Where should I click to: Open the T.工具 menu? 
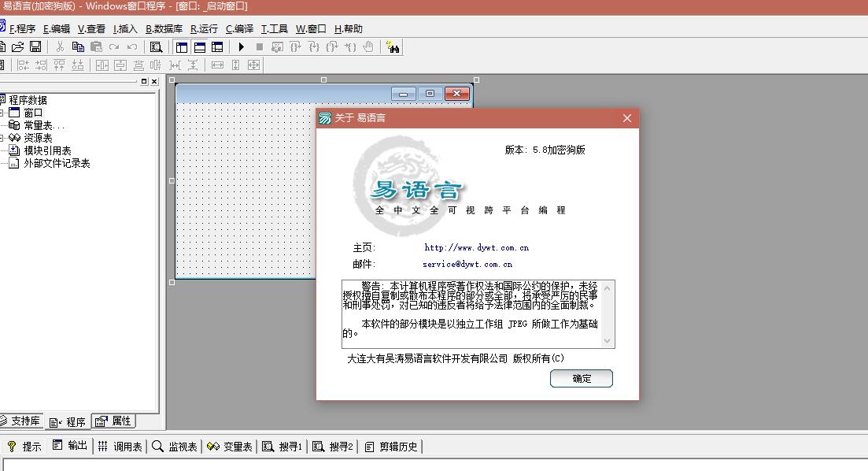275,29
